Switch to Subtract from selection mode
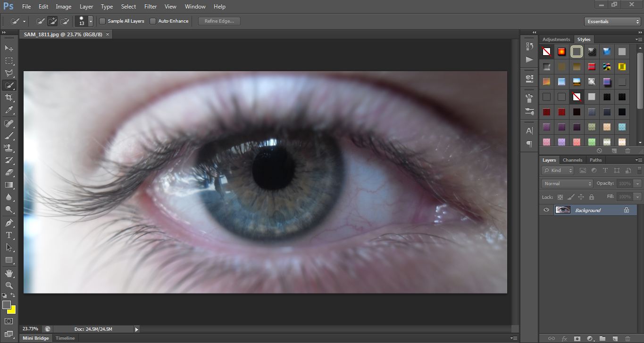644x343 pixels. (65, 21)
